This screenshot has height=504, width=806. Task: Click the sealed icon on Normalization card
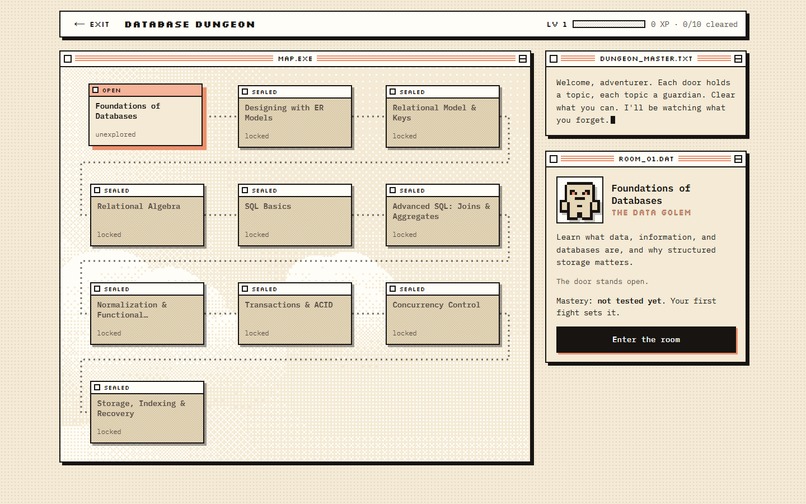[x=97, y=289]
